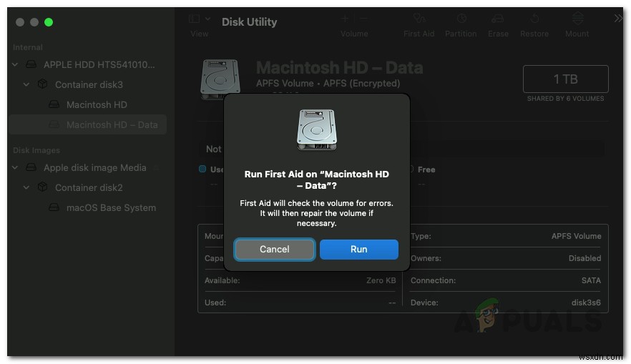The width and height of the screenshot is (631, 364).
Task: Click the Apple disk image Media drive icon
Action: click(x=31, y=167)
